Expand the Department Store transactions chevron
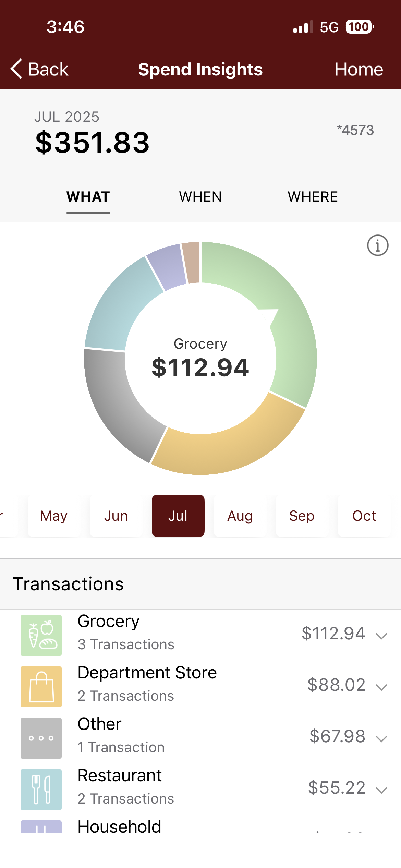The width and height of the screenshot is (401, 868). click(x=381, y=687)
